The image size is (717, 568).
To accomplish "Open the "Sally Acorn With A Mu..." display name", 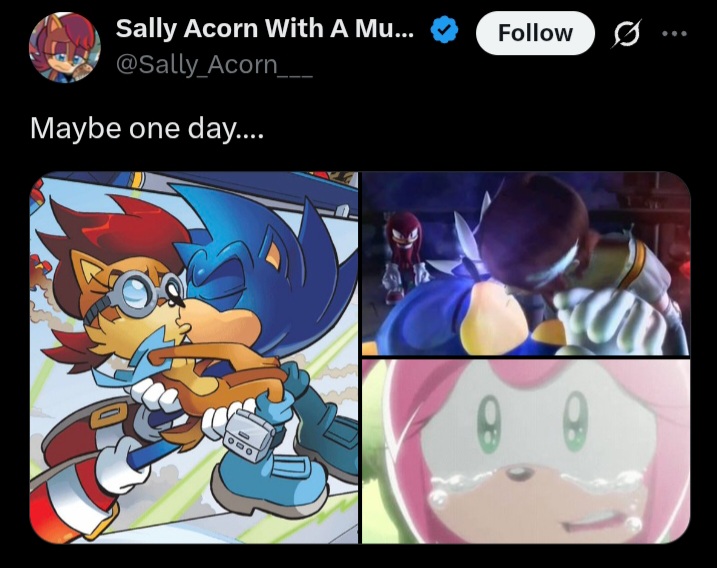I will click(x=265, y=28).
